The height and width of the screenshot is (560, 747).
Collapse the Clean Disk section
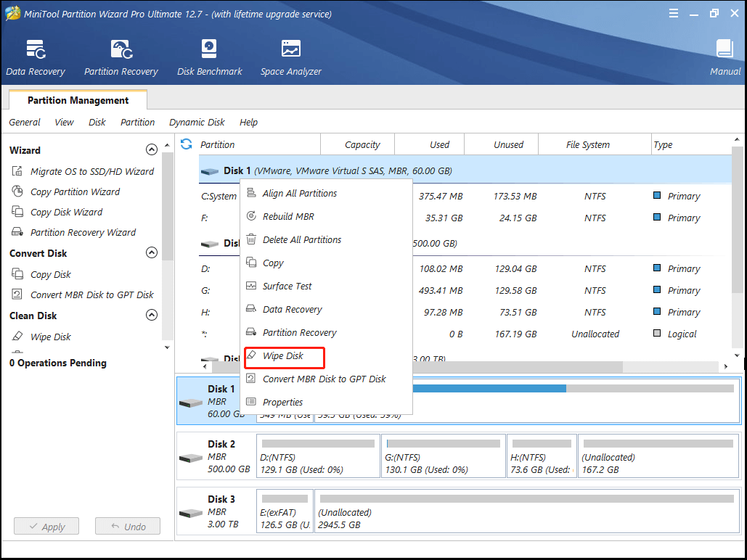click(152, 315)
